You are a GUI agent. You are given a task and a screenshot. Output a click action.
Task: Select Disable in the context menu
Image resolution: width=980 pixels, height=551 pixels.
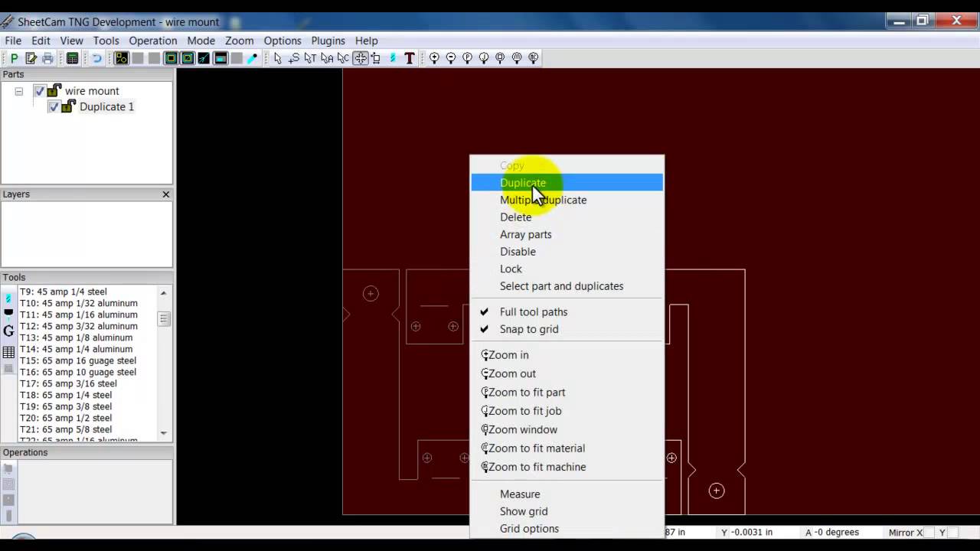(x=566, y=252)
